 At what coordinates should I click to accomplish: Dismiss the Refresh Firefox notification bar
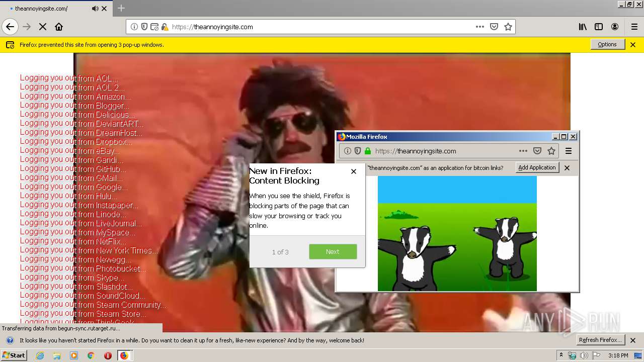pyautogui.click(x=633, y=340)
